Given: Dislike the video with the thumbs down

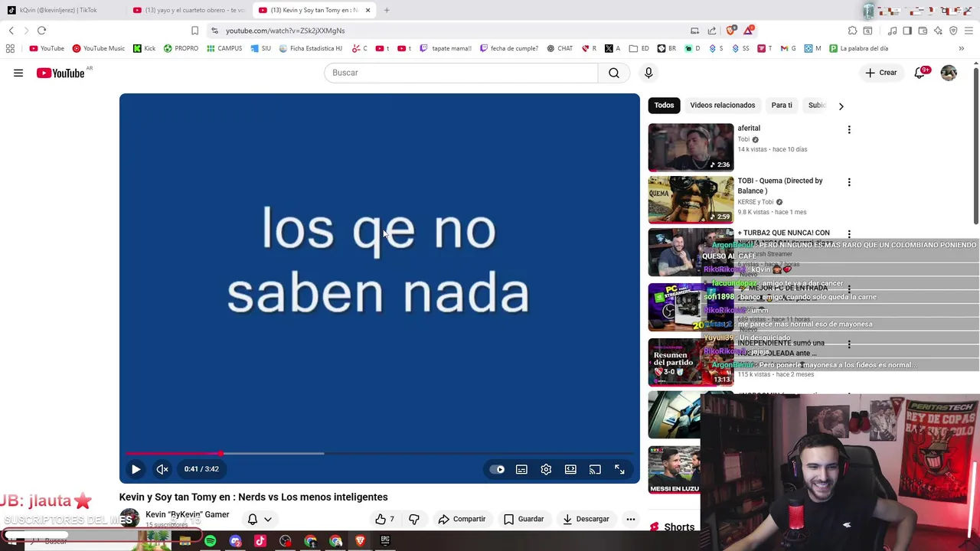Looking at the screenshot, I should pos(414,519).
